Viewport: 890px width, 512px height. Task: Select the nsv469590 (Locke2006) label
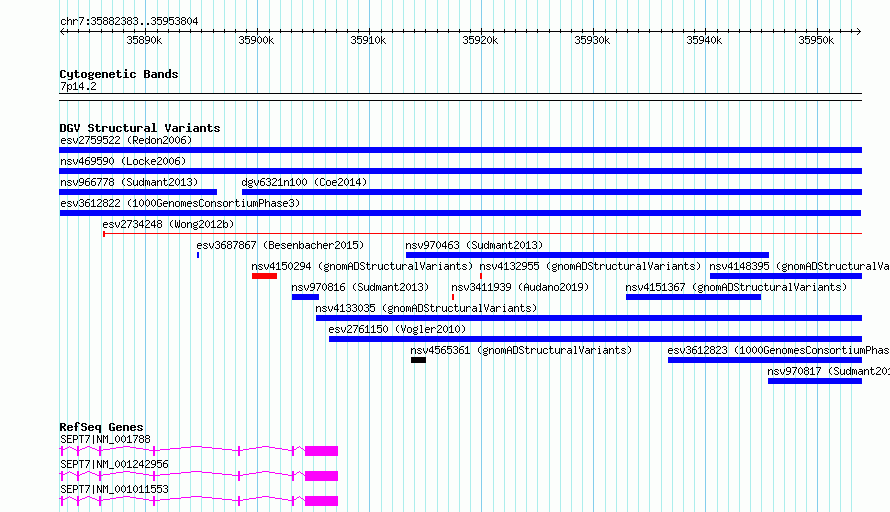123,161
